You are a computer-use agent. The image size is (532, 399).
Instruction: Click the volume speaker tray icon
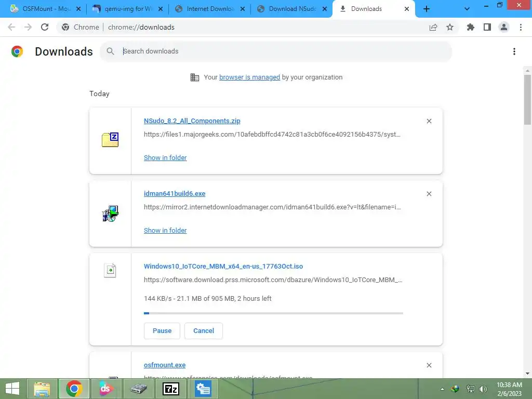(x=483, y=389)
